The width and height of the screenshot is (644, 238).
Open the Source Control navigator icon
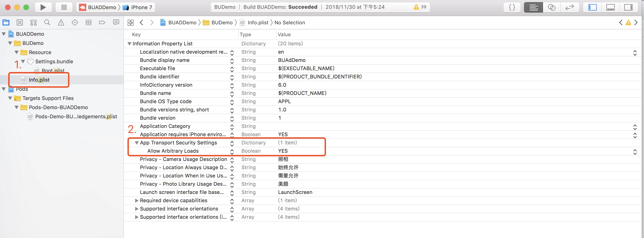[x=20, y=23]
